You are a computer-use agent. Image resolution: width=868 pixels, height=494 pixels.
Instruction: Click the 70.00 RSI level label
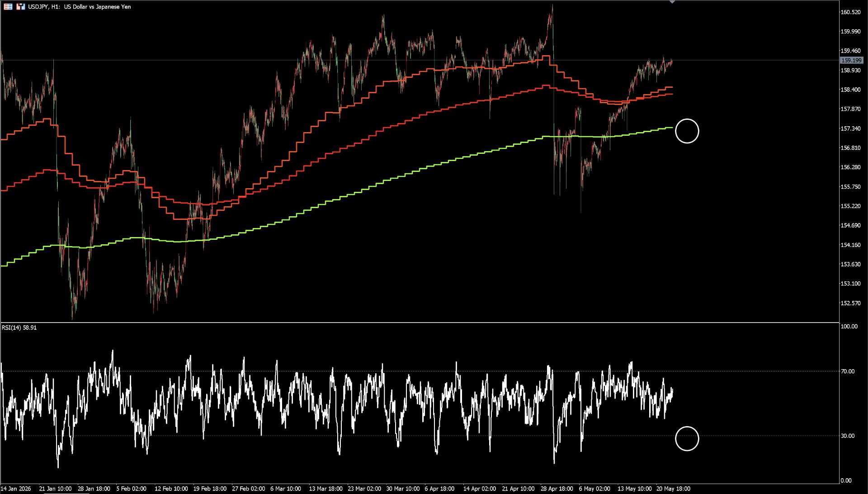[x=848, y=371]
